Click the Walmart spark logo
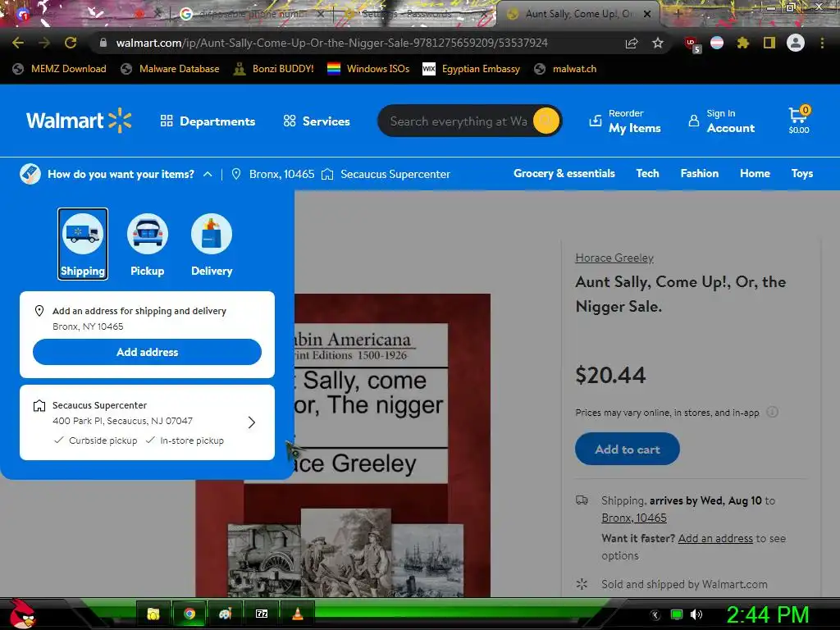This screenshot has width=840, height=630. click(x=79, y=121)
